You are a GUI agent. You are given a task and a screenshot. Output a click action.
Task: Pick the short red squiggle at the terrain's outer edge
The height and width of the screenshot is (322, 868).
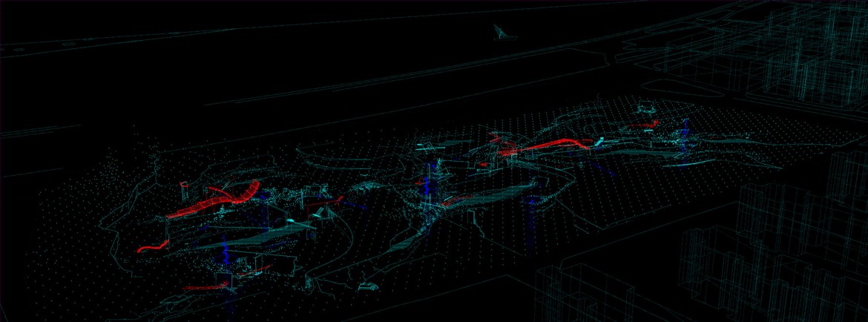tap(151, 245)
